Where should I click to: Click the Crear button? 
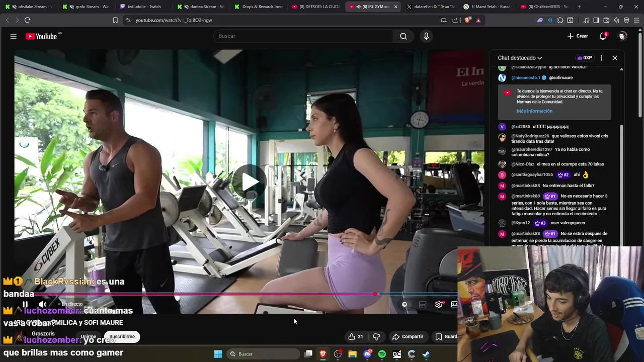577,36
